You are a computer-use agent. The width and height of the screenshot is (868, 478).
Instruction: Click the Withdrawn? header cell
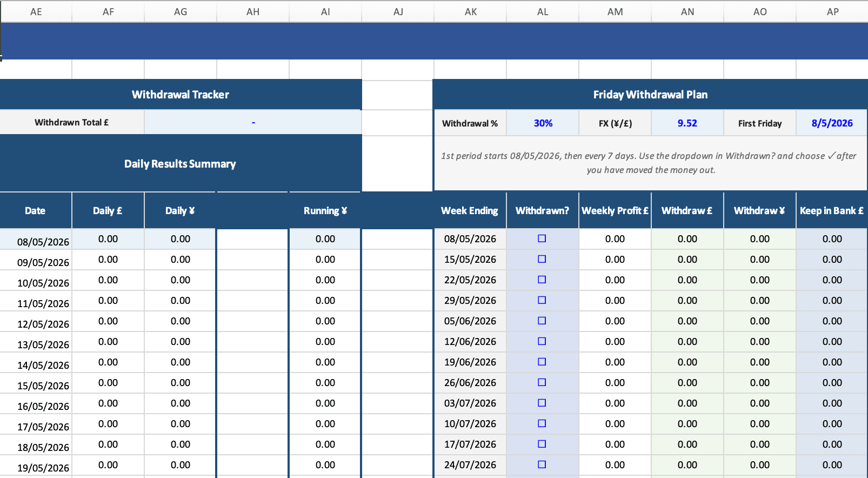[x=543, y=211]
